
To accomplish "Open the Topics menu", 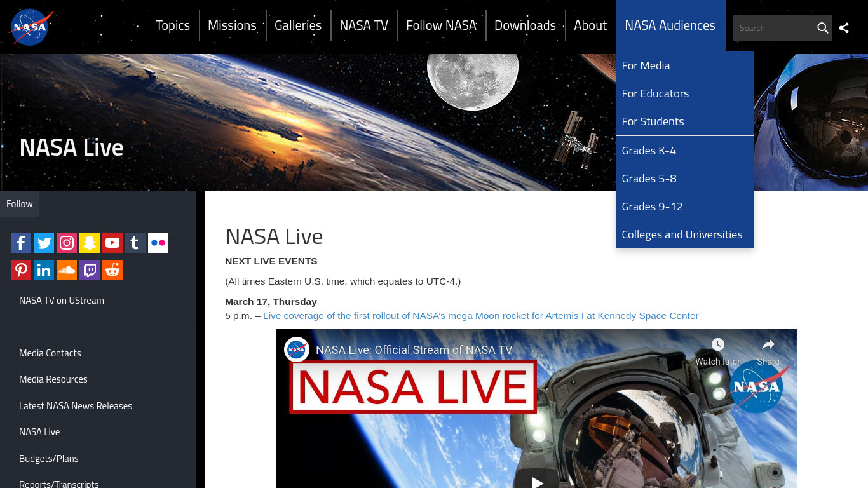I will [173, 25].
